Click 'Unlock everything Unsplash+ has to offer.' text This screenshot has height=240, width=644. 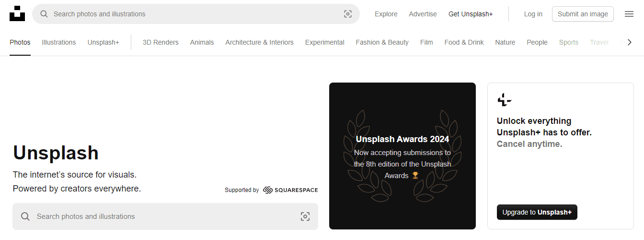click(544, 127)
